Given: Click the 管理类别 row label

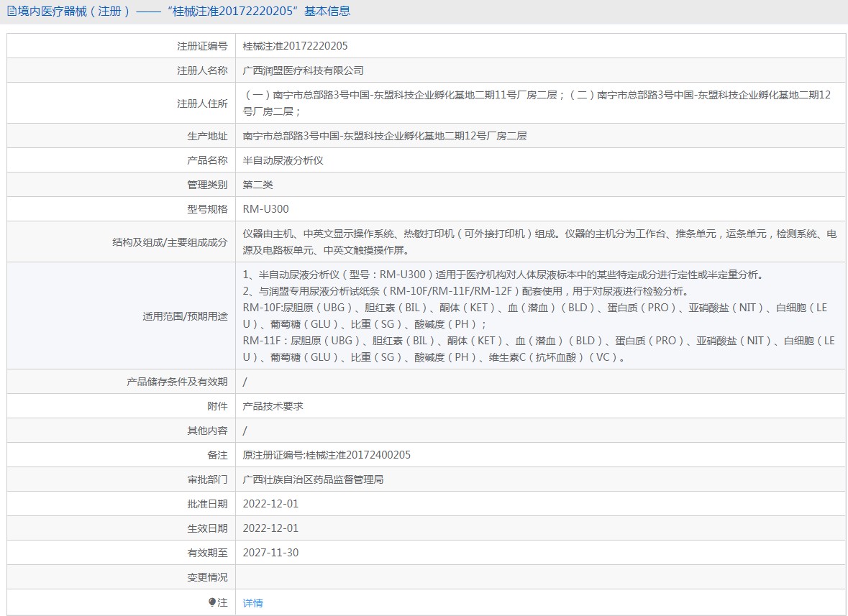Looking at the screenshot, I should click(x=208, y=185).
